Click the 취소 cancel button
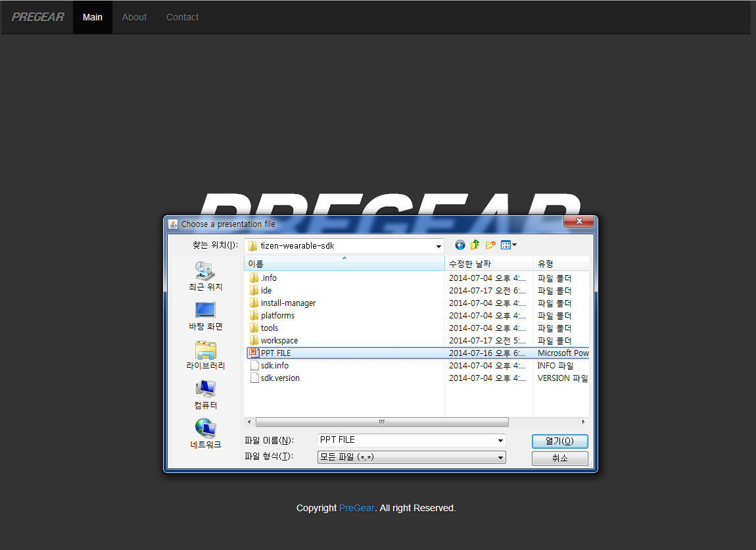 [x=559, y=458]
